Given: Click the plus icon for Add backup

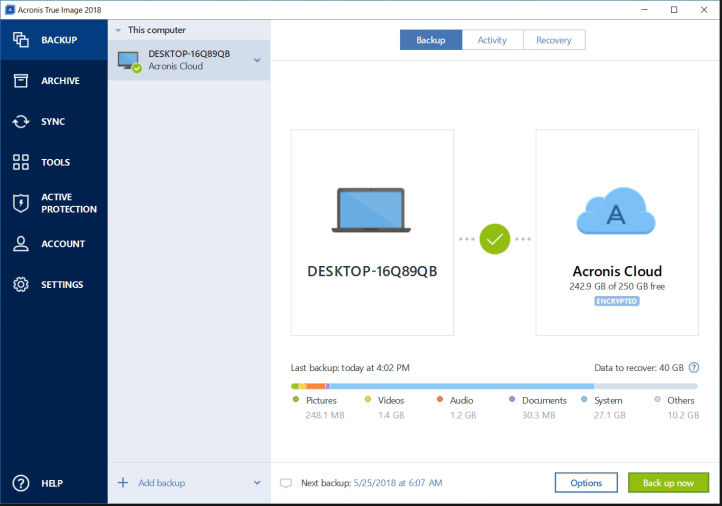Looking at the screenshot, I should (123, 483).
